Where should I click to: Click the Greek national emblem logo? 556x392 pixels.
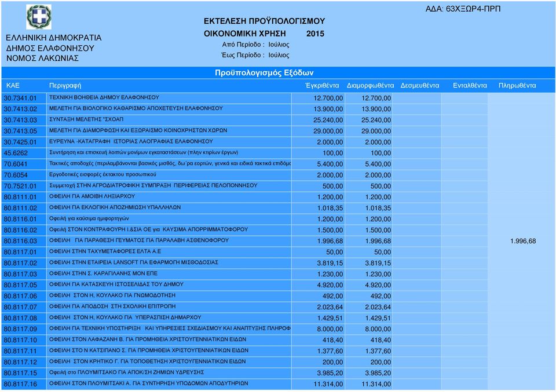(39, 17)
